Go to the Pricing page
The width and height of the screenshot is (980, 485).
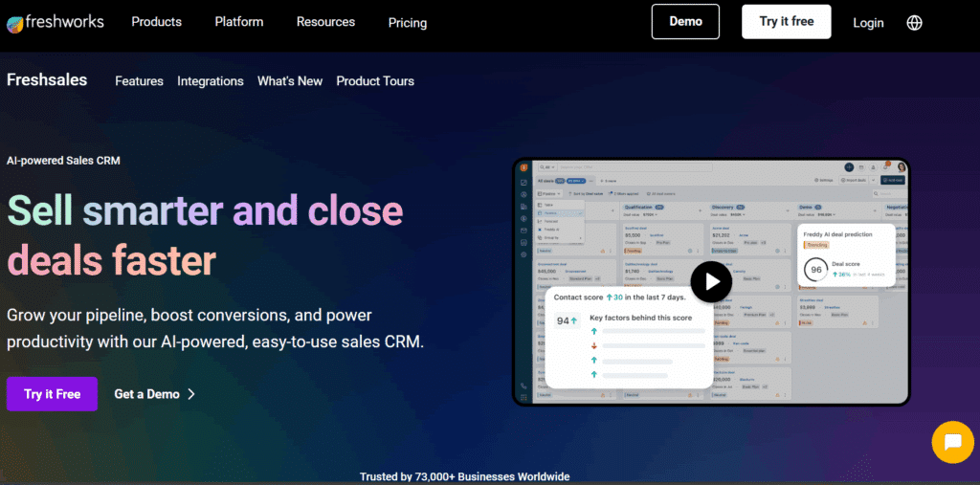(408, 23)
